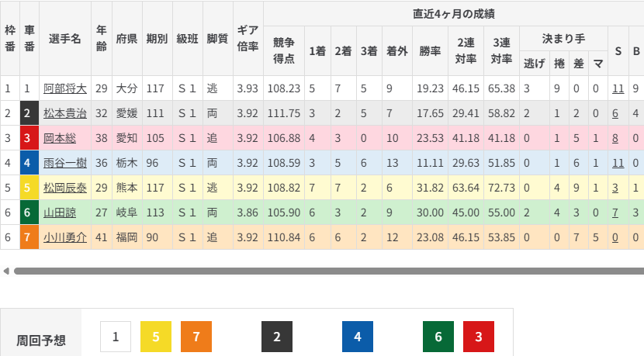Screen dimensions: 644x356
Task: Select rider 松岡辰泰's name link
Action: click(64, 188)
